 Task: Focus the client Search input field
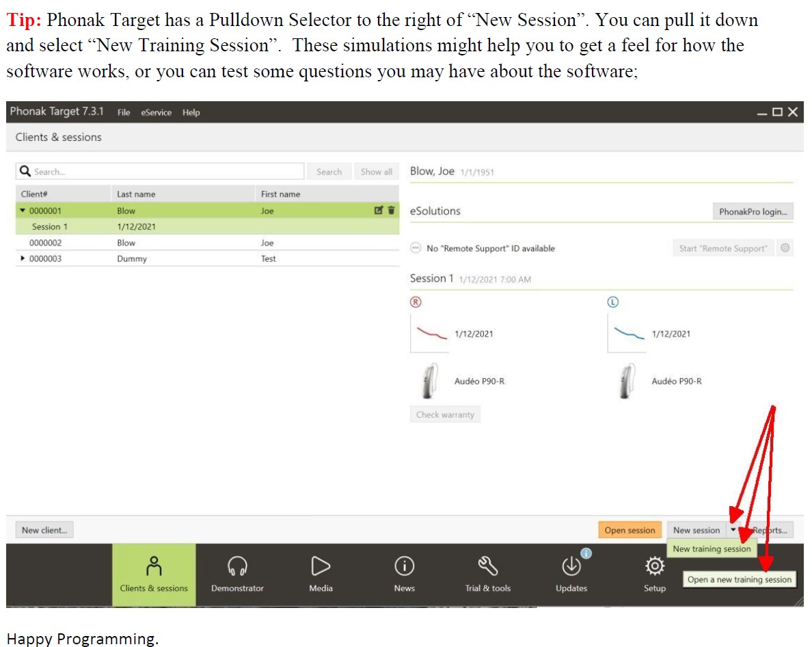pos(160,172)
